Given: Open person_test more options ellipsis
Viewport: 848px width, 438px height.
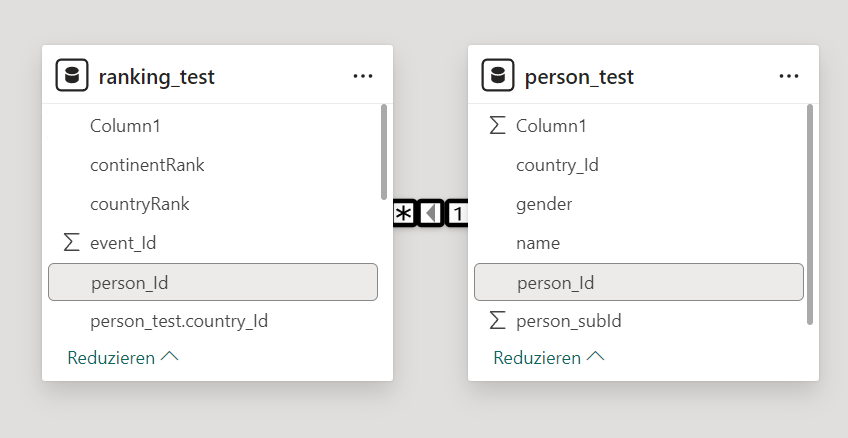Looking at the screenshot, I should click(x=789, y=76).
